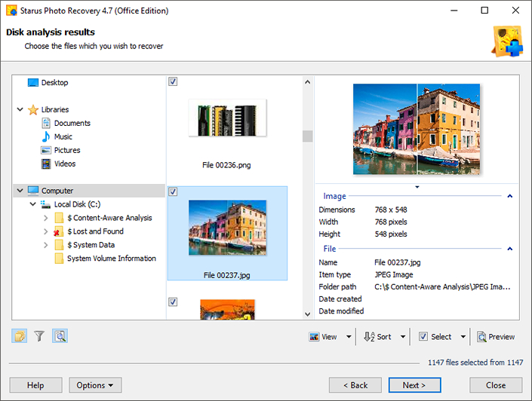The width and height of the screenshot is (532, 401).
Task: Proceed with the Next button
Action: click(x=414, y=385)
